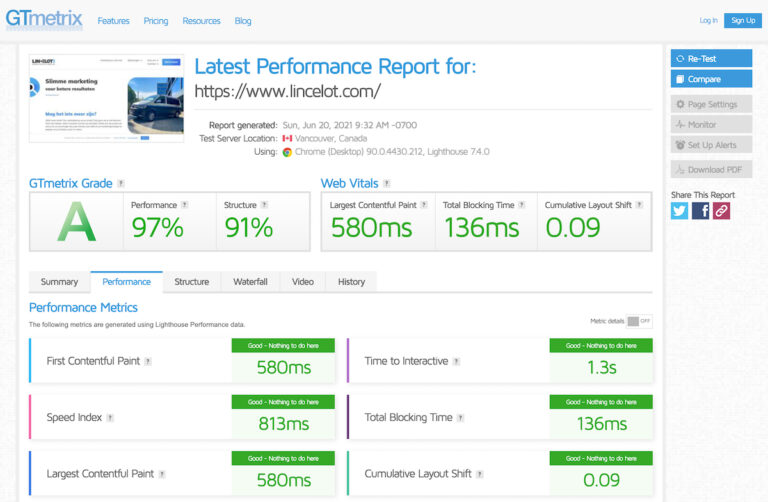This screenshot has width=768, height=502.
Task: Open Blog in top navigation
Action: click(243, 21)
